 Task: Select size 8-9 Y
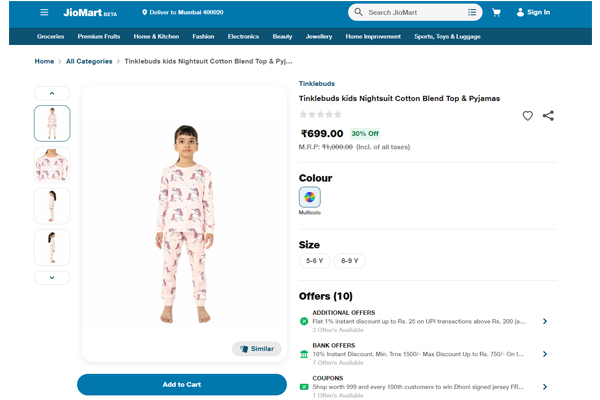point(350,260)
